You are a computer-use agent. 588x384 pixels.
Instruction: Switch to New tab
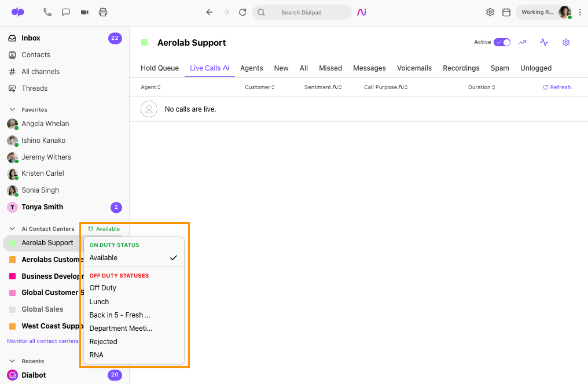(281, 68)
